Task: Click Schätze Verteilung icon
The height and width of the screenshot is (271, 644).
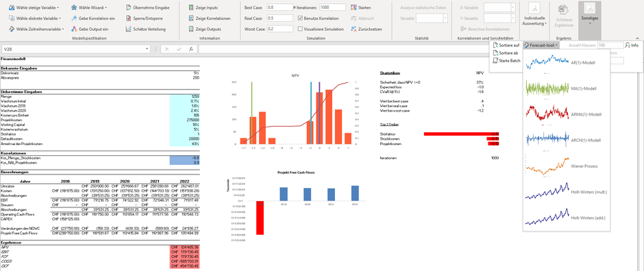Action: (129, 29)
